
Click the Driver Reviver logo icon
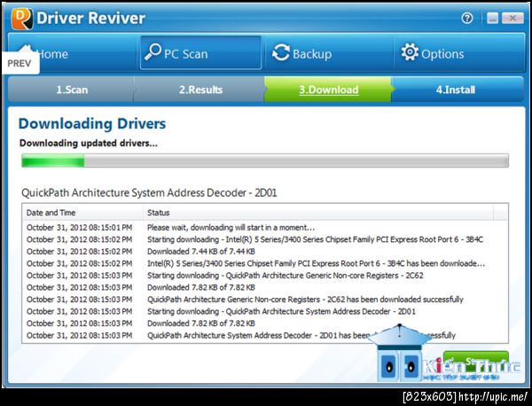tap(22, 19)
